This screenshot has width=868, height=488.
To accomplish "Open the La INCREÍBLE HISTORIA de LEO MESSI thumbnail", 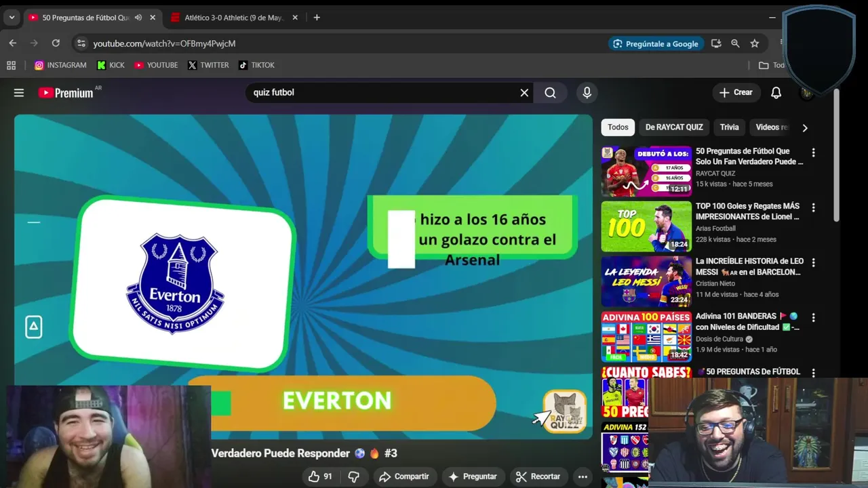I will click(646, 281).
